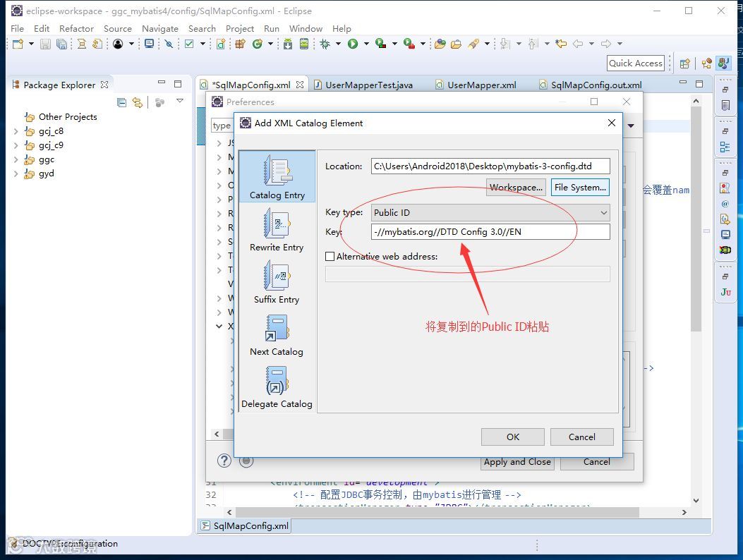
Task: Select the Next Catalog type
Action: point(277,334)
